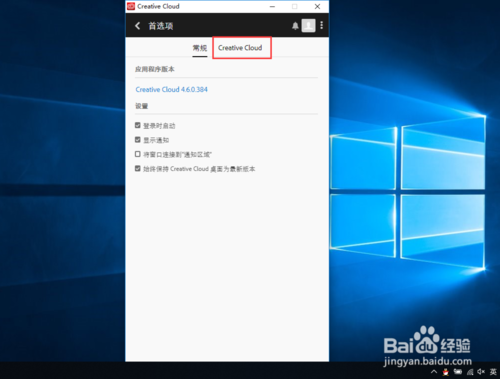Expand the hidden system tray icons chevron

coord(434,372)
